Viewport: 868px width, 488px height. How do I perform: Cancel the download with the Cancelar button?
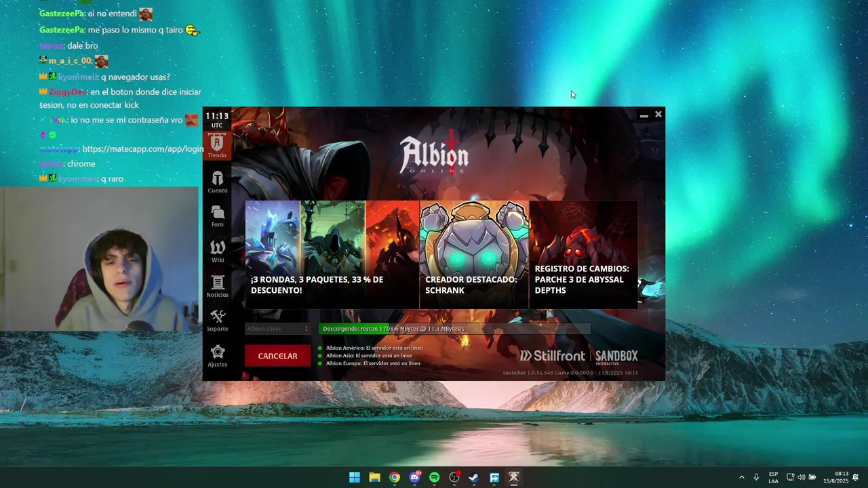pos(277,356)
